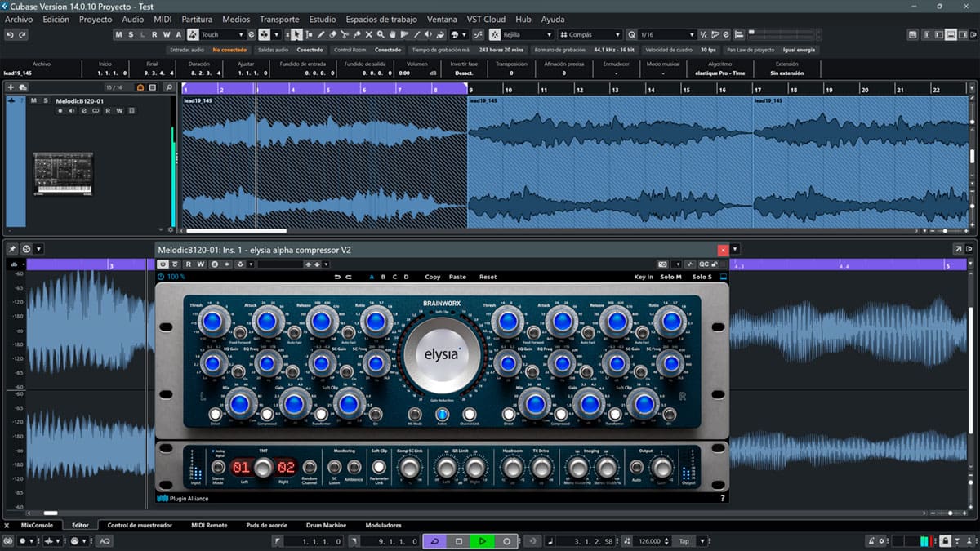The height and width of the screenshot is (551, 980).
Task: Mute the MelodicB120-01 track
Action: click(x=34, y=100)
